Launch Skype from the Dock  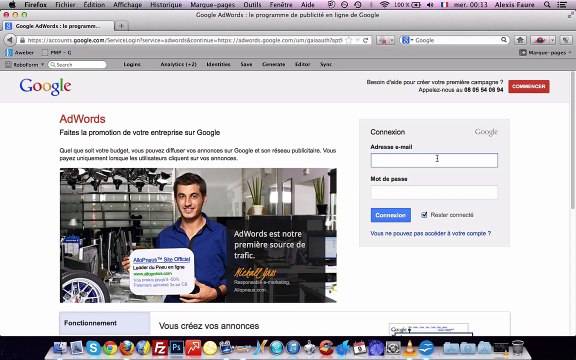pyautogui.click(x=93, y=347)
